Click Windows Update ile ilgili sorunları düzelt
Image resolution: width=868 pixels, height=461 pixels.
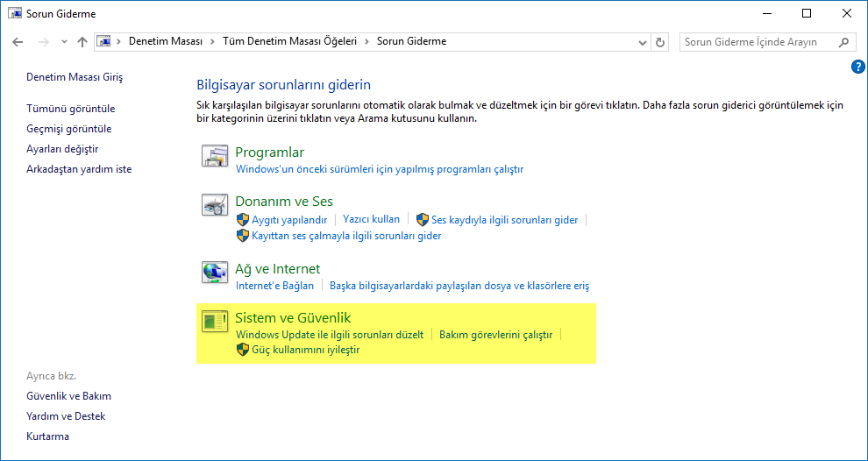(330, 334)
